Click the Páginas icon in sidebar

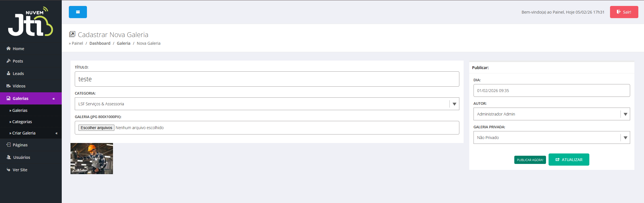pos(8,145)
